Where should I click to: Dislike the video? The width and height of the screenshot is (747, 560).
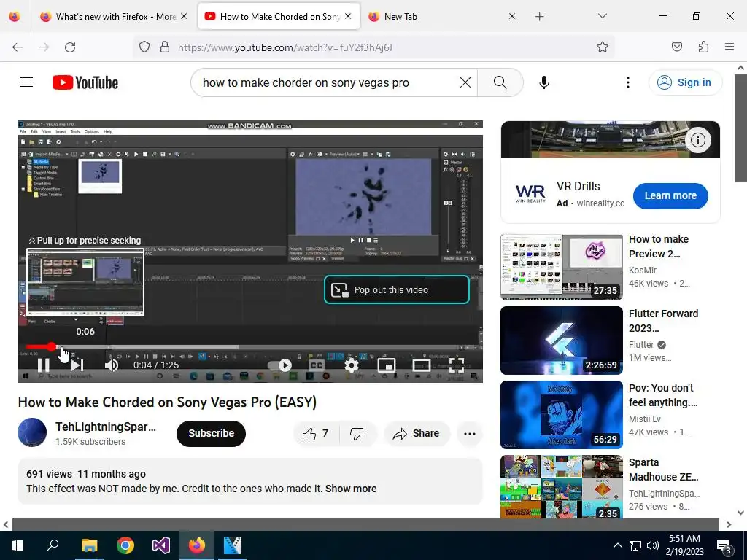coord(357,433)
